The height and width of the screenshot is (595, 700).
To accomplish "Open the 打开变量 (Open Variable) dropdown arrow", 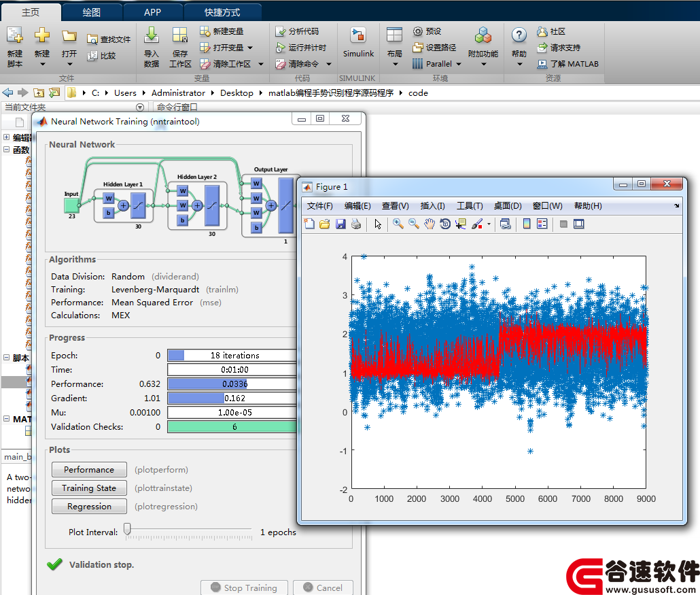I will [x=250, y=48].
